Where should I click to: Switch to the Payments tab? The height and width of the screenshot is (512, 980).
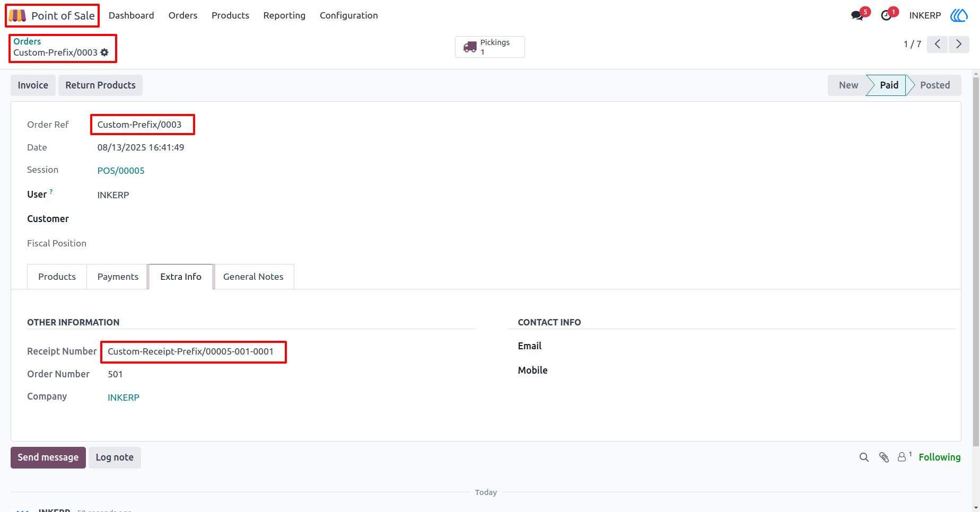point(118,277)
